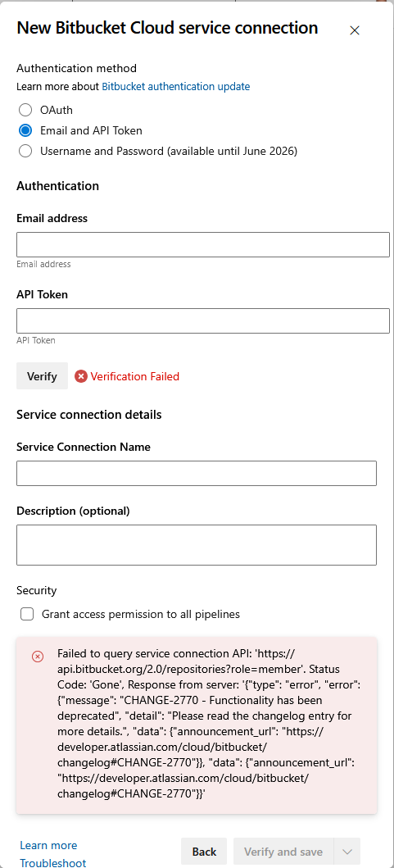Click the red Verification Failed error icon
This screenshot has width=394, height=868.
pos(81,376)
